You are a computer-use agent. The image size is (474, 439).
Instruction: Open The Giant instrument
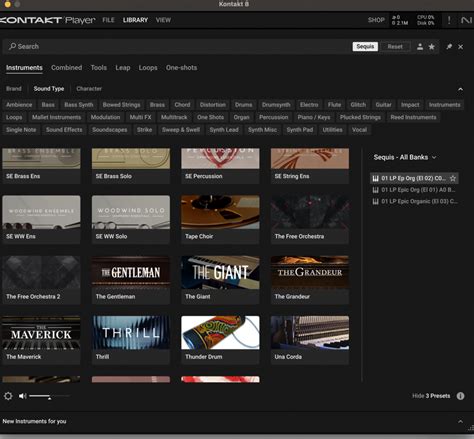click(x=220, y=280)
